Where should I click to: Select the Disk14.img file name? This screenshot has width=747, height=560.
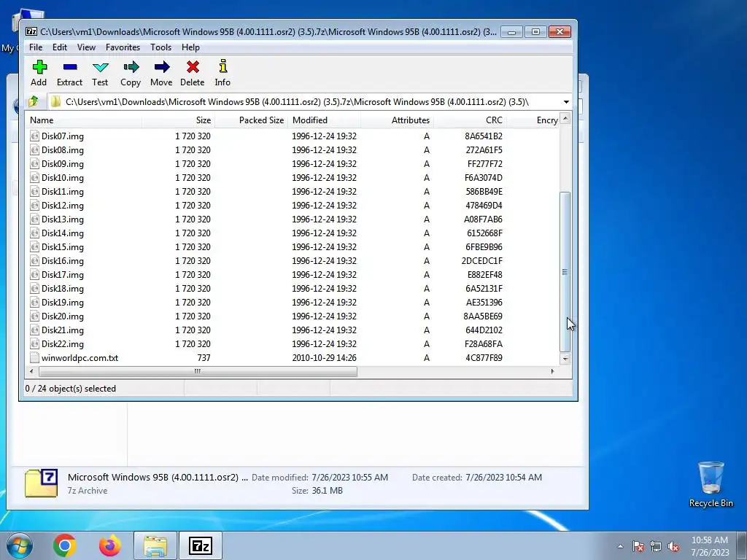63,233
